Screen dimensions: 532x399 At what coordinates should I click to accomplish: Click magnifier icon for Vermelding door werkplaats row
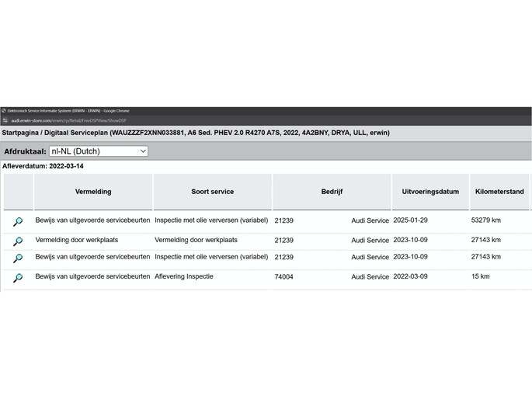pos(17,241)
